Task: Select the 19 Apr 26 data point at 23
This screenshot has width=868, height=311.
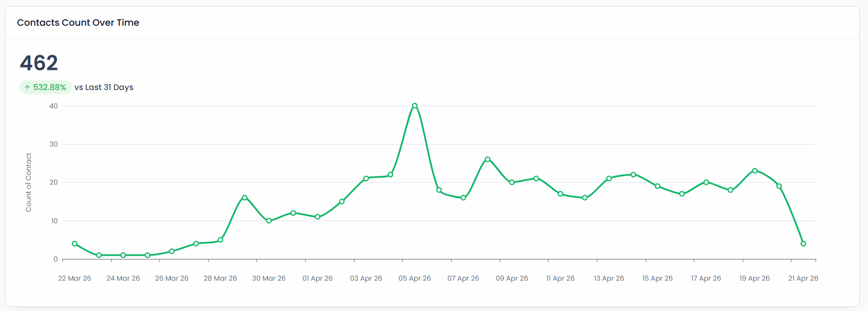Action: point(755,171)
